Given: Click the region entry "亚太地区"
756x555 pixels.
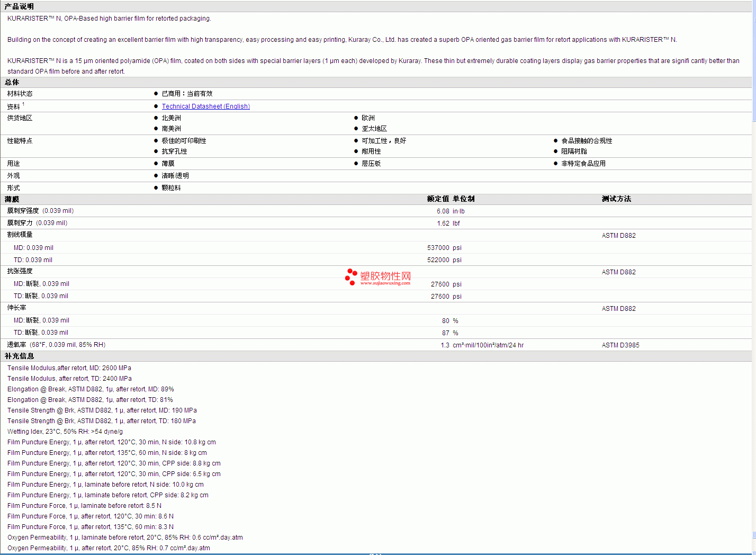Looking at the screenshot, I should 374,129.
